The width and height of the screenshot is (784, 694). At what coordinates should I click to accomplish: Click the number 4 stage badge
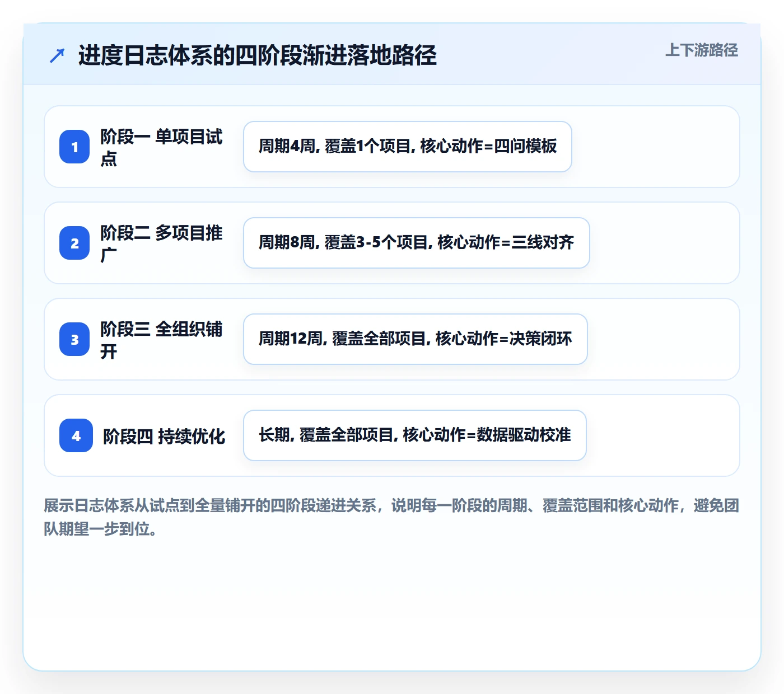point(76,435)
